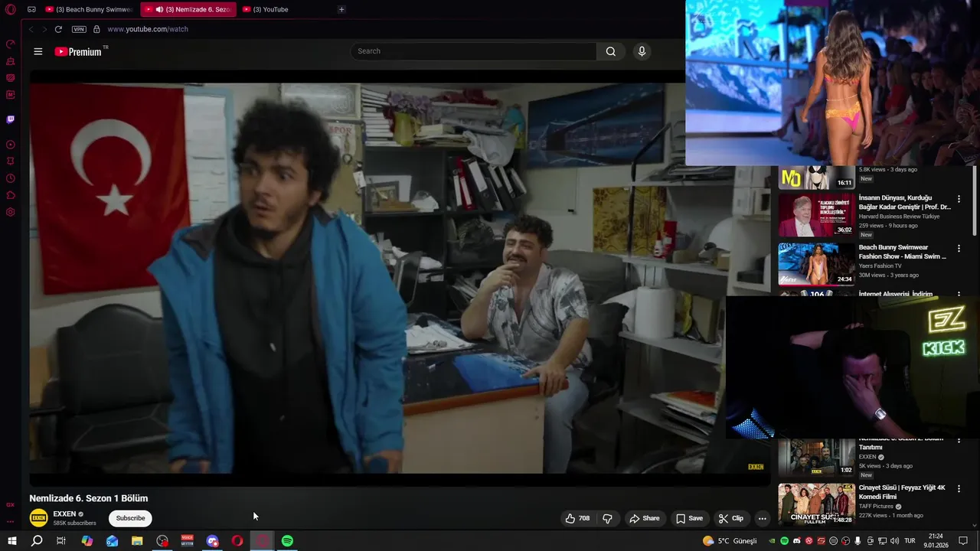
Task: Switch to Beach Bunny Swimwear tab
Action: click(x=89, y=9)
